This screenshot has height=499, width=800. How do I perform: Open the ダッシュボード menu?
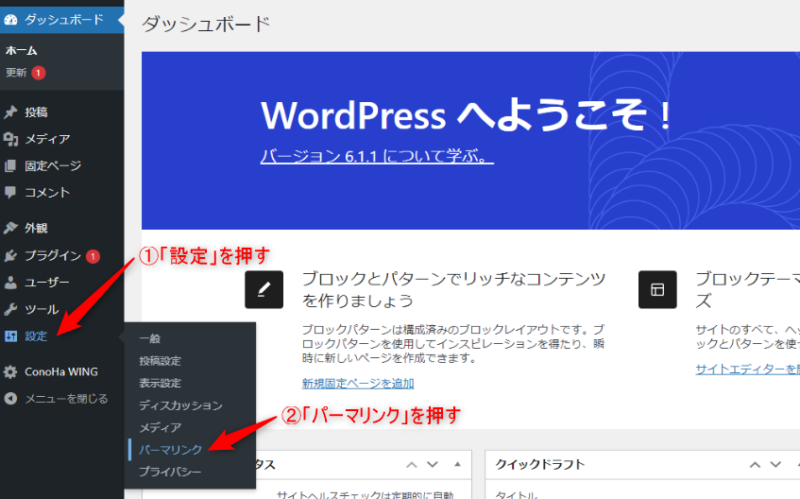62,20
